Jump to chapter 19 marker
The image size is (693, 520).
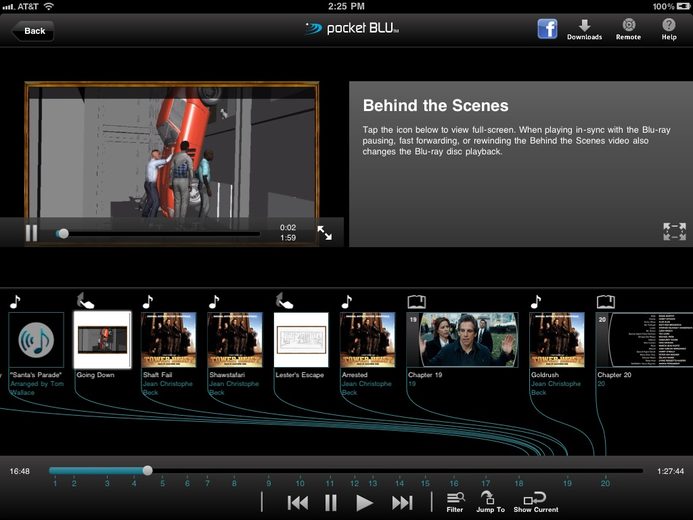point(567,483)
